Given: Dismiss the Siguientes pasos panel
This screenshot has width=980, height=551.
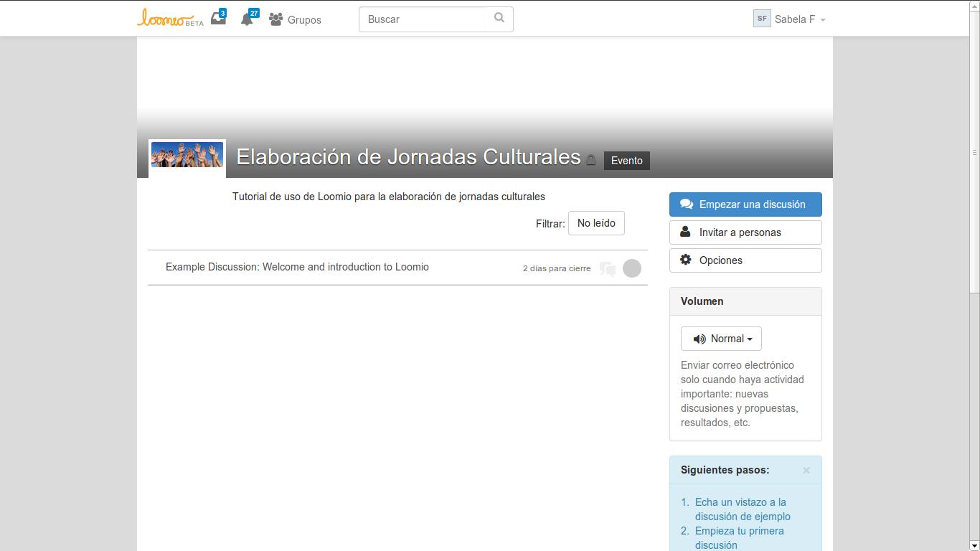Looking at the screenshot, I should coord(806,471).
